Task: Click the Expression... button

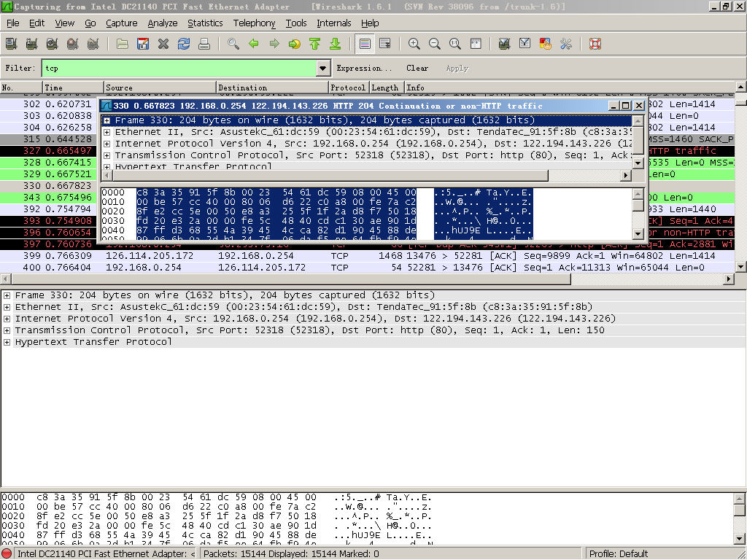Action: [364, 68]
